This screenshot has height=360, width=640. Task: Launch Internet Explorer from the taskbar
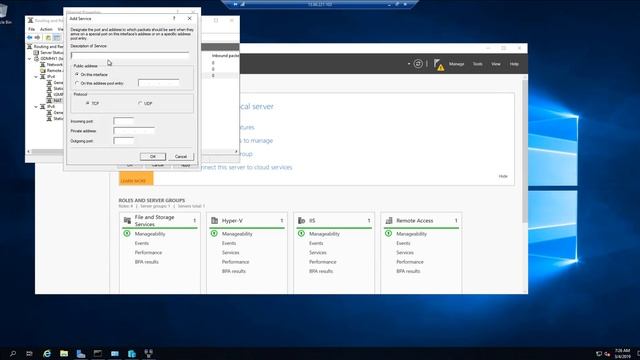pos(47,353)
